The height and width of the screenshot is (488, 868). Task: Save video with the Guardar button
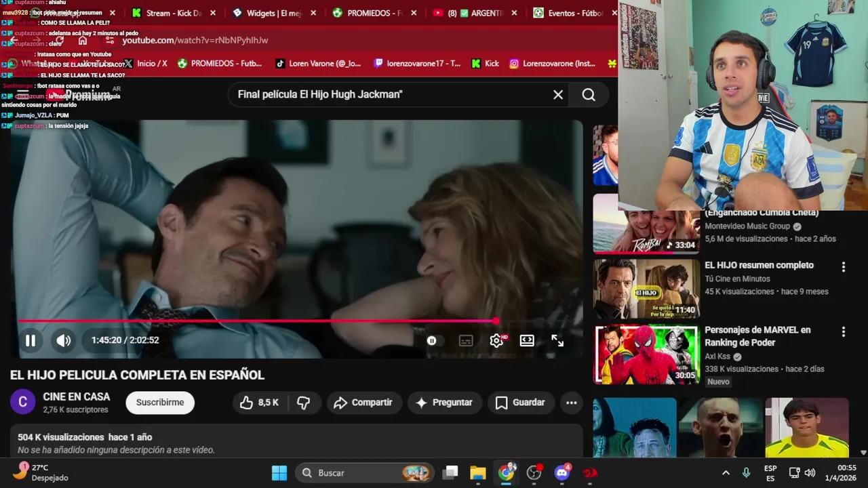coord(521,403)
